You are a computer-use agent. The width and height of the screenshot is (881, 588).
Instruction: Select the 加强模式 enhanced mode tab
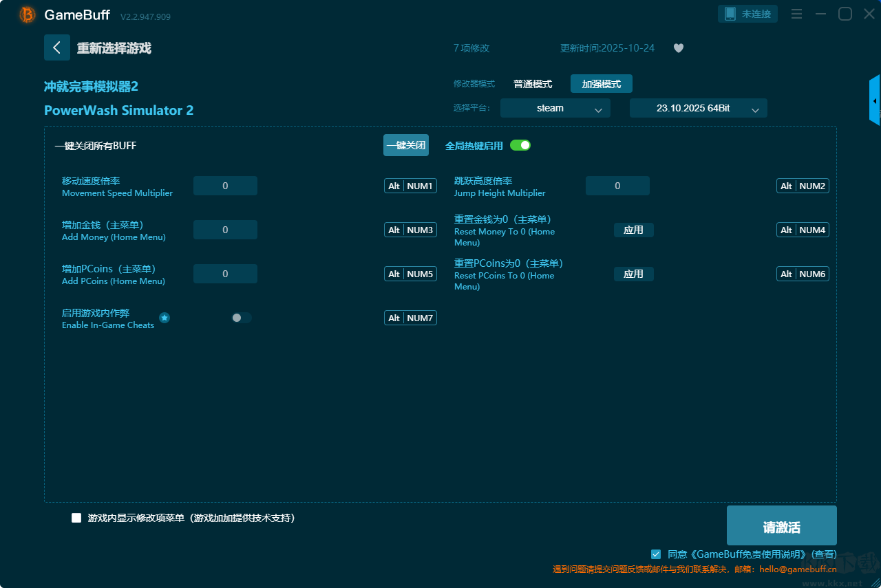pos(602,84)
